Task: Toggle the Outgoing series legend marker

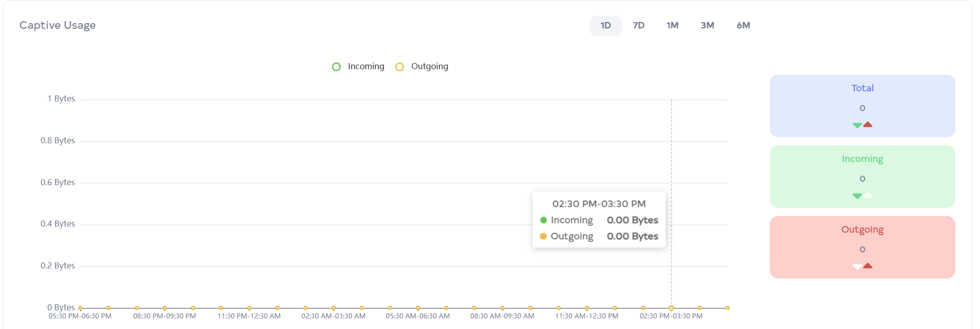Action: coord(399,67)
